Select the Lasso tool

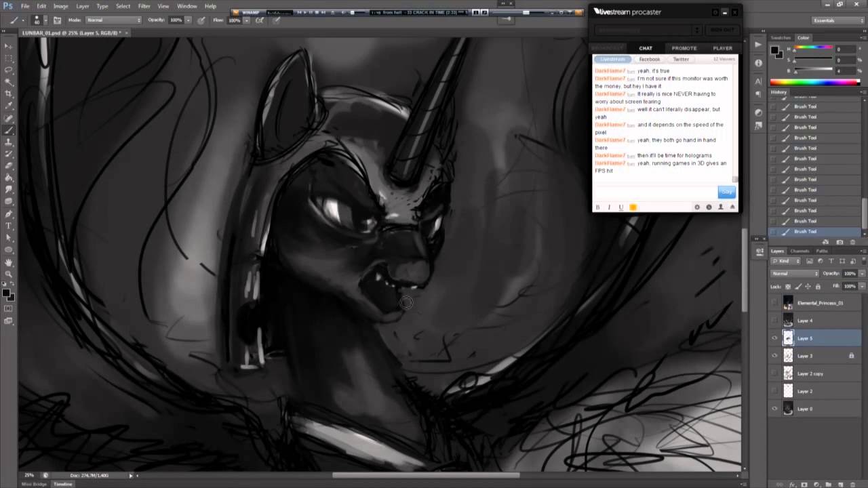(8, 70)
